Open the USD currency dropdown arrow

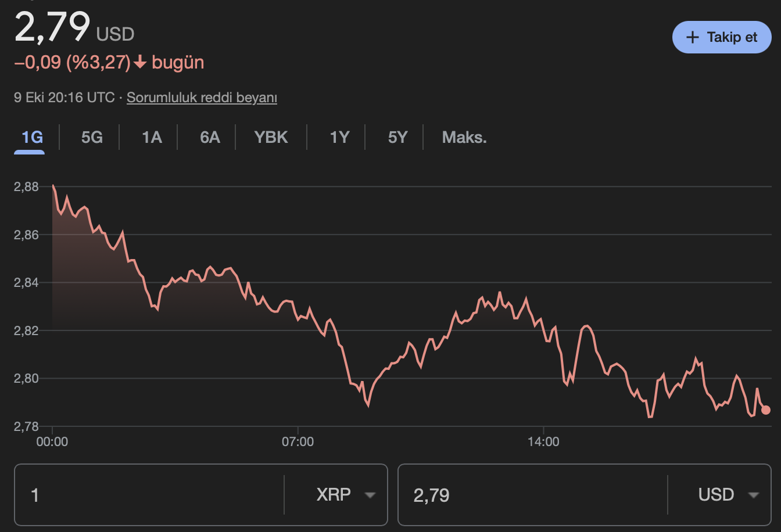(754, 495)
